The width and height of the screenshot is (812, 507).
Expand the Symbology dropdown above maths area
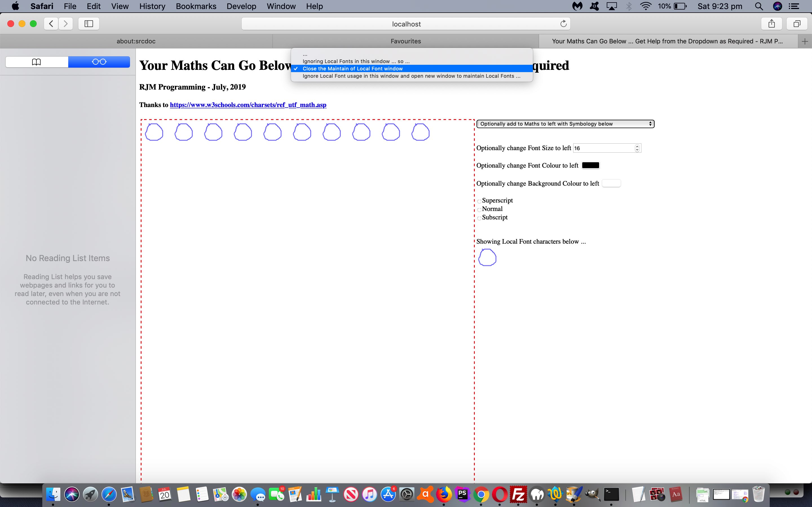(x=564, y=123)
